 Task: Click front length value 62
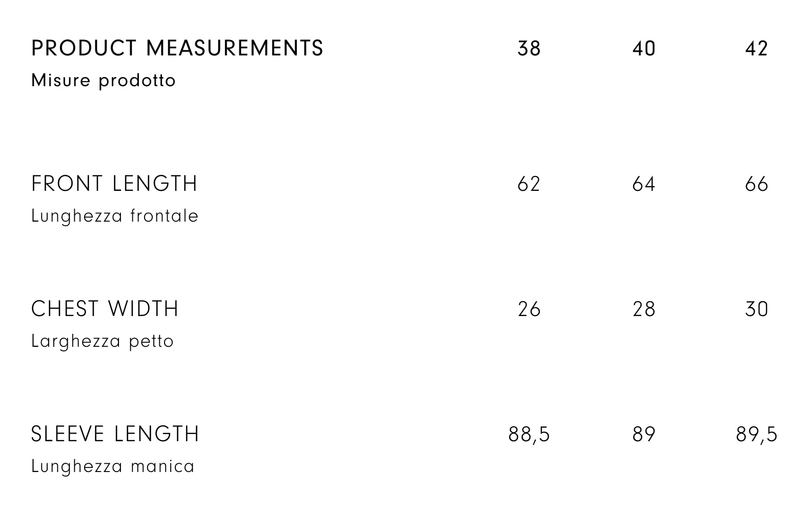pos(529,184)
